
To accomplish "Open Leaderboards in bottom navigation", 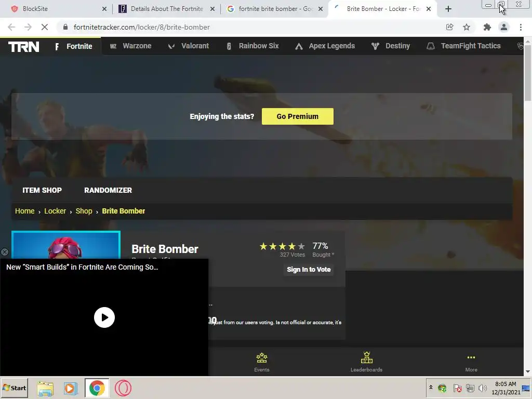I will (x=366, y=362).
